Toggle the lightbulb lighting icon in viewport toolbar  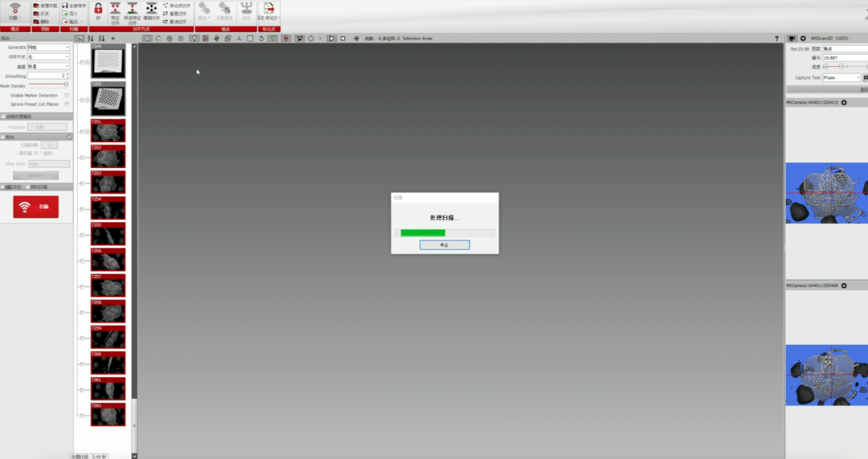point(194,39)
